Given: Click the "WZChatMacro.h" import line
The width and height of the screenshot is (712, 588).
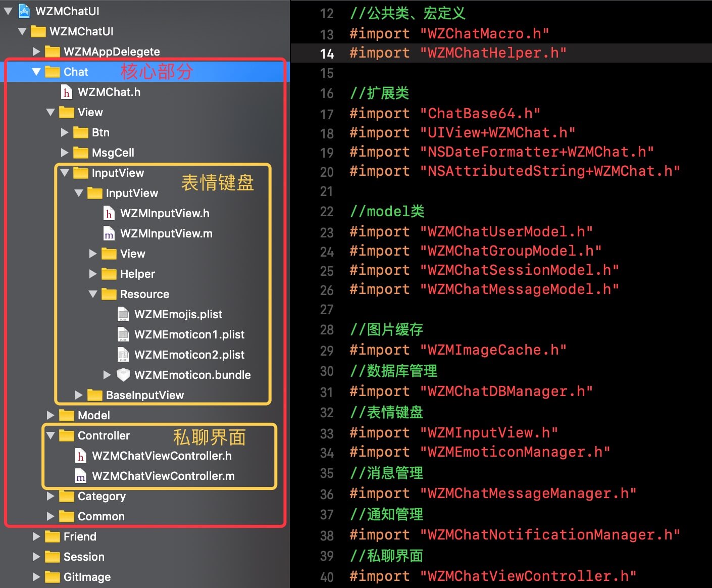Looking at the screenshot, I should click(x=449, y=33).
